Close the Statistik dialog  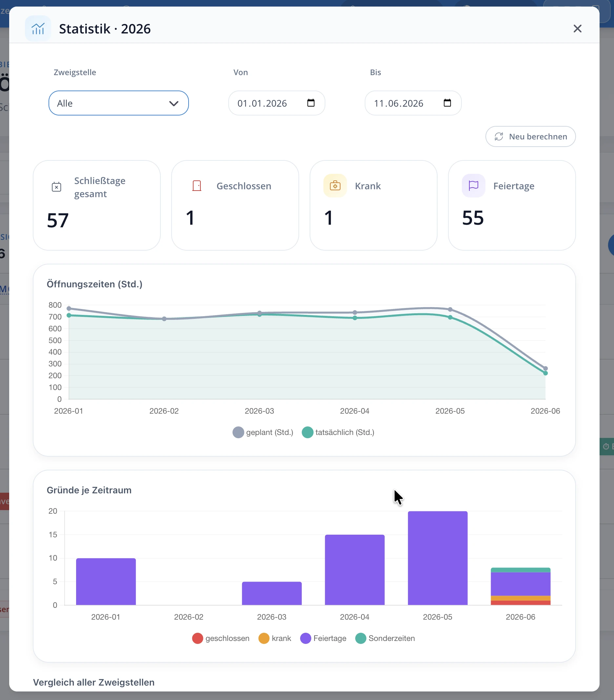[x=577, y=29]
